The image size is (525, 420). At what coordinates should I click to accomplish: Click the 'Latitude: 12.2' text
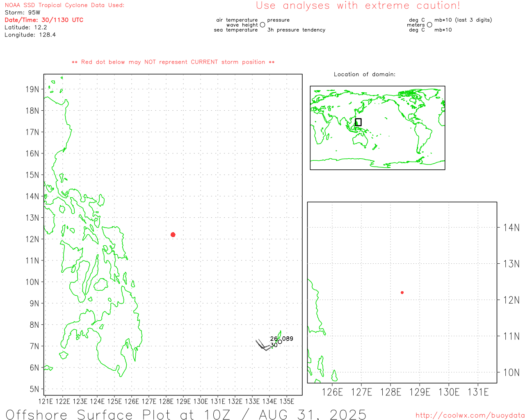(x=26, y=27)
